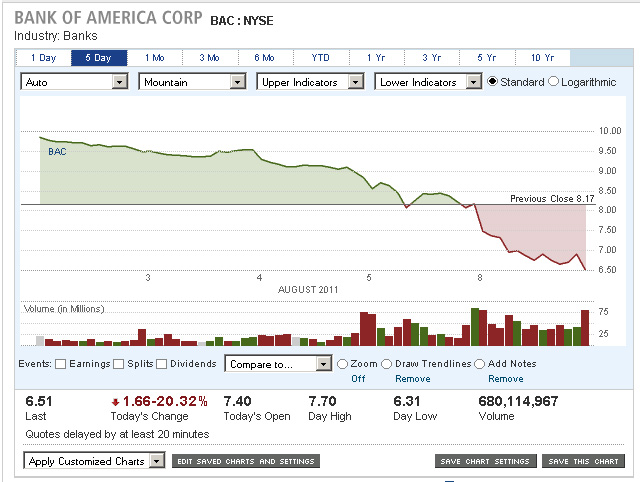
Task: Switch to the 5 Yr tab
Action: [x=487, y=58]
